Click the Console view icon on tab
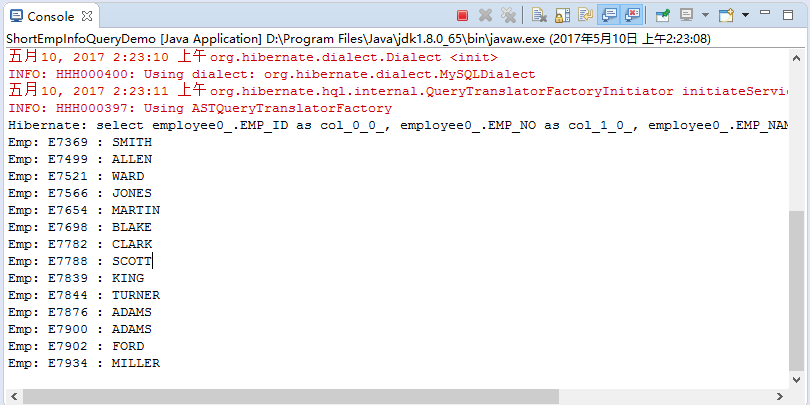The image size is (810, 405). 16,16
